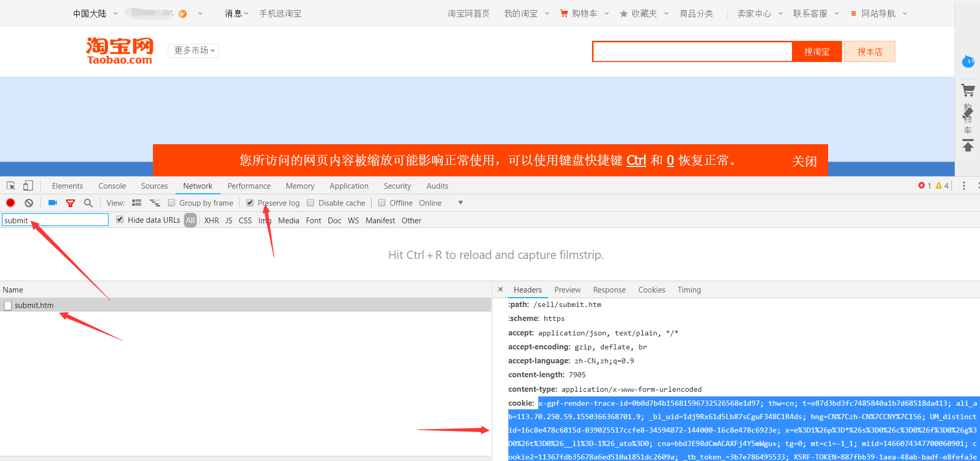Image resolution: width=980 pixels, height=461 pixels.
Task: Enable the Disable cache checkbox
Action: click(310, 203)
